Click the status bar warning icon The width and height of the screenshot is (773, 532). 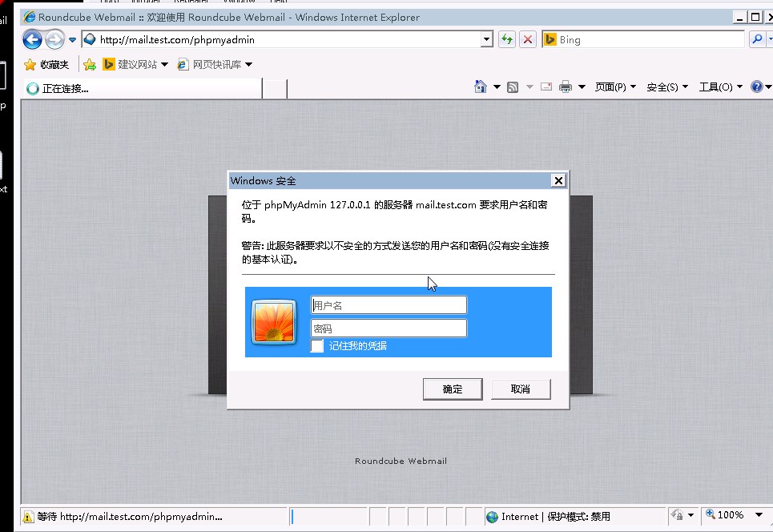coord(28,517)
